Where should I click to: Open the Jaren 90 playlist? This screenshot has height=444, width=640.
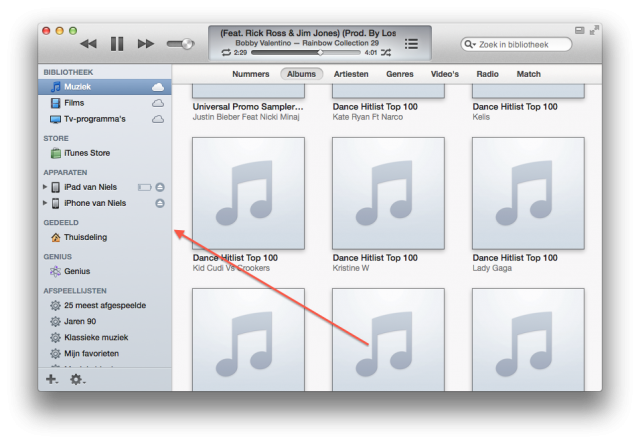click(104, 322)
